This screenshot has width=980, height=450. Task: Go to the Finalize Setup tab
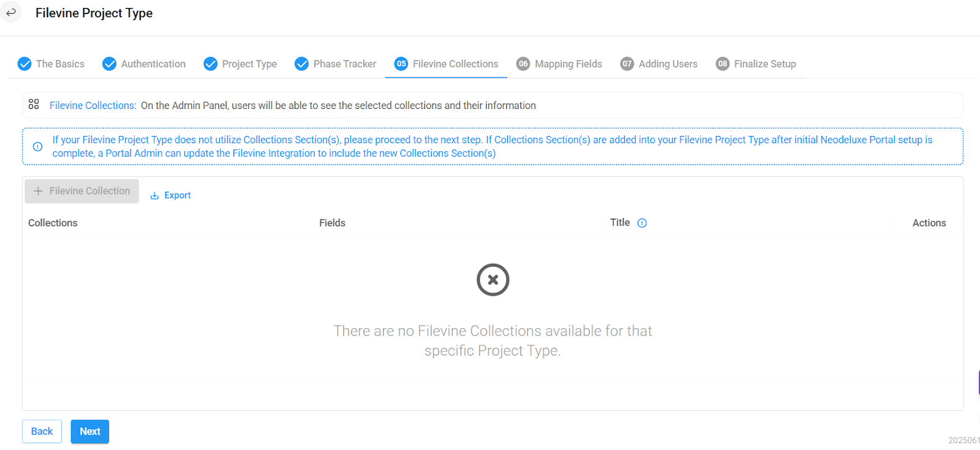point(756,64)
